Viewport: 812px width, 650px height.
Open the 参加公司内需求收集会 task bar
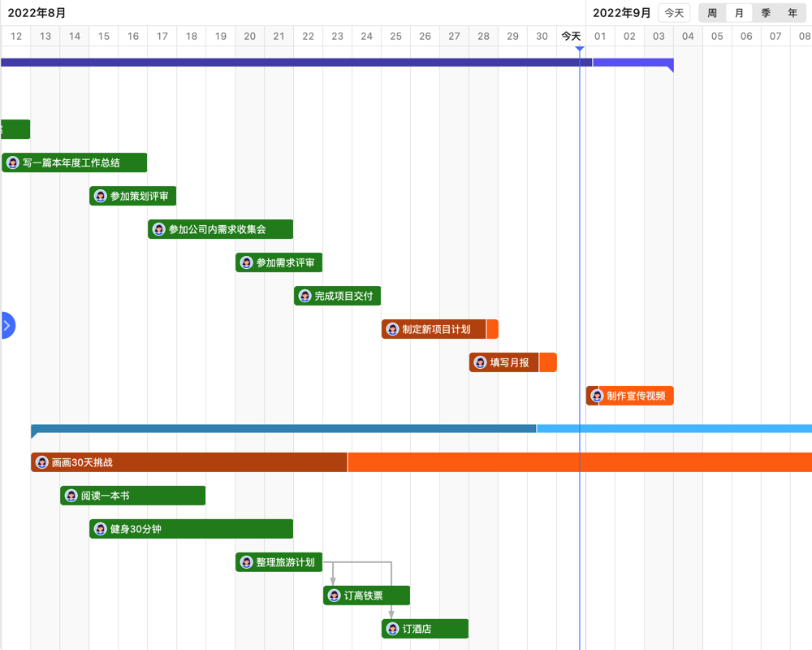(x=227, y=229)
